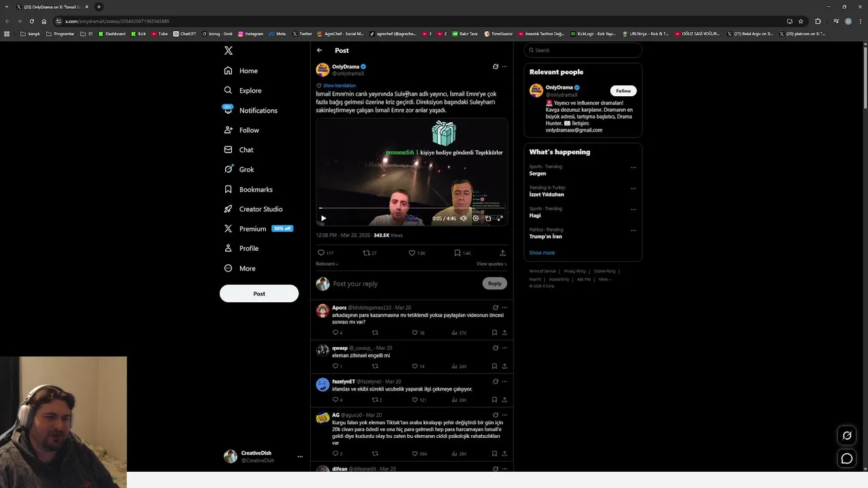Open Notifications in sidebar
Image resolution: width=868 pixels, height=488 pixels.
point(251,110)
